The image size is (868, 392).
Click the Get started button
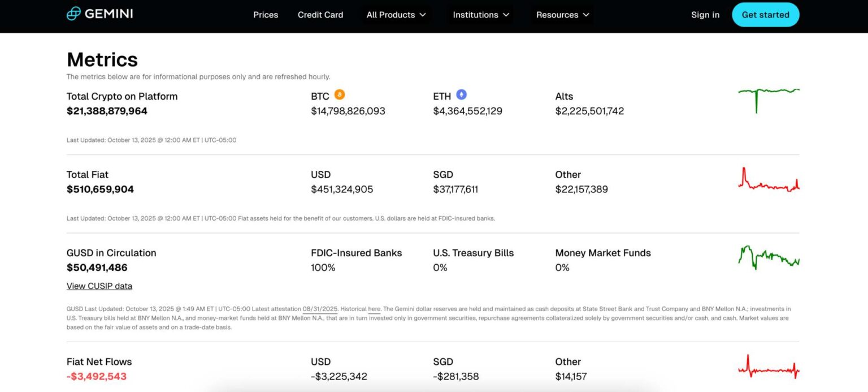click(766, 15)
